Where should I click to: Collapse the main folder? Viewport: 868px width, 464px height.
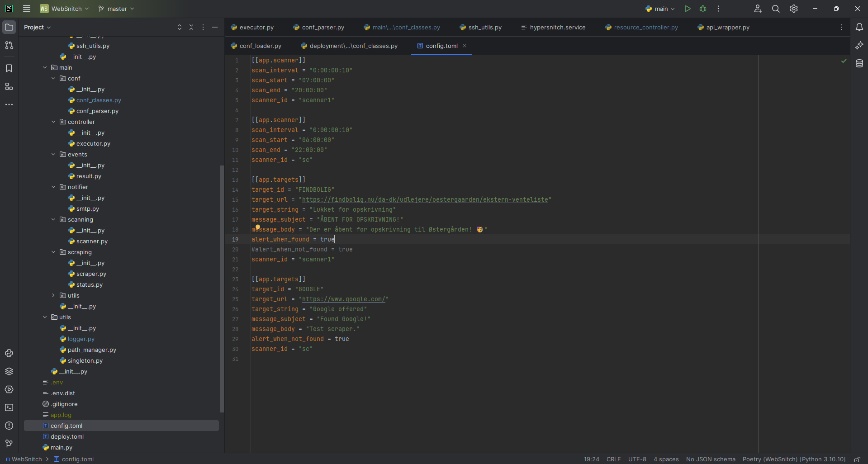(45, 67)
